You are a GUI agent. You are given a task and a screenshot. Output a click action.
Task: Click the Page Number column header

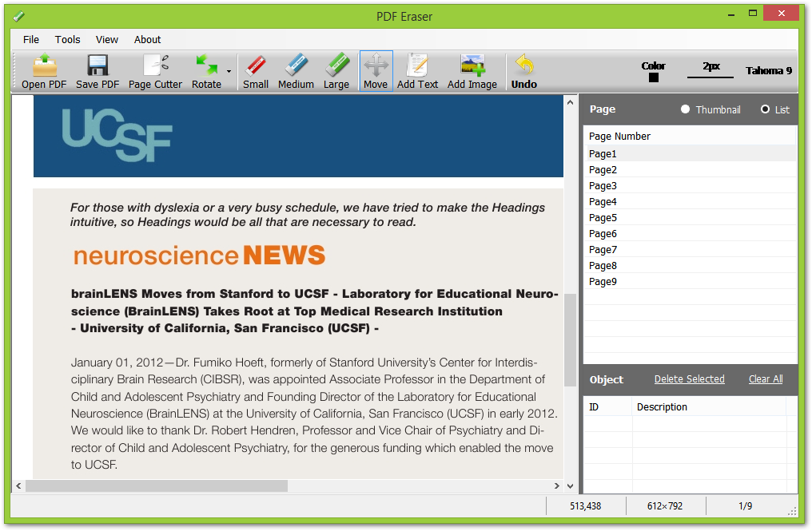(690, 136)
